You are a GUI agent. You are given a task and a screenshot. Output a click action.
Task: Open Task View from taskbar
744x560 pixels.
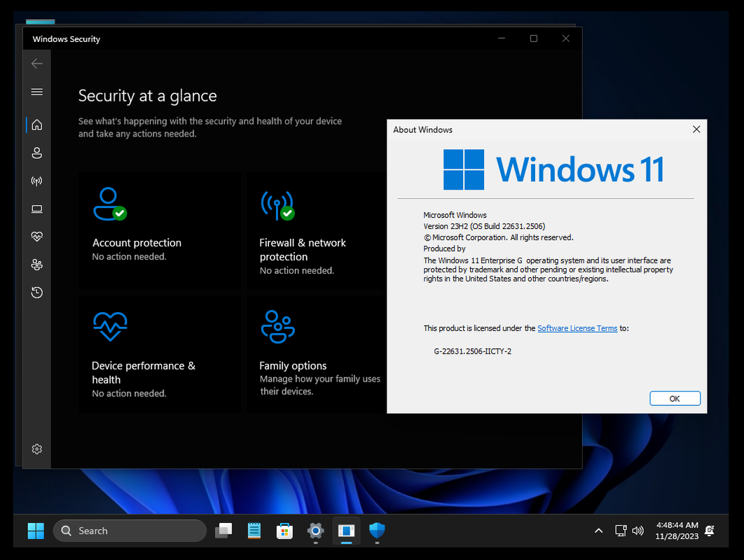223,531
